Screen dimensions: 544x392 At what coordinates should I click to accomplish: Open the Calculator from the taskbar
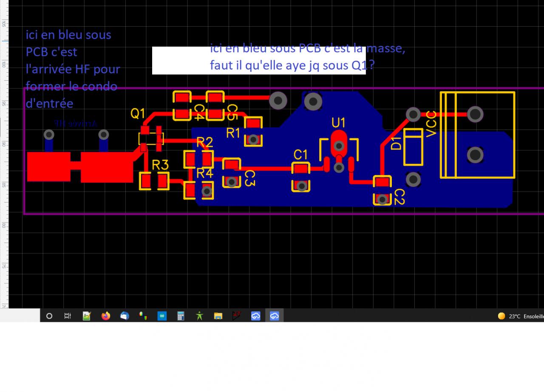(181, 316)
